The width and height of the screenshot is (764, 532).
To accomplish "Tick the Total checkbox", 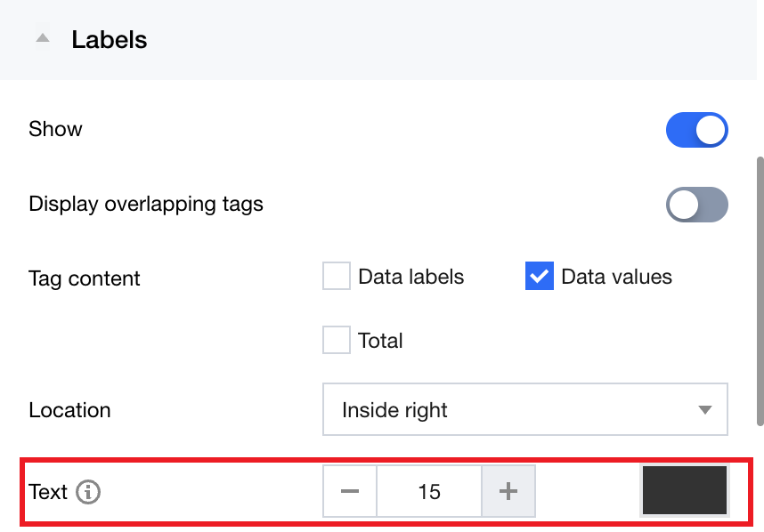I will 337,340.
